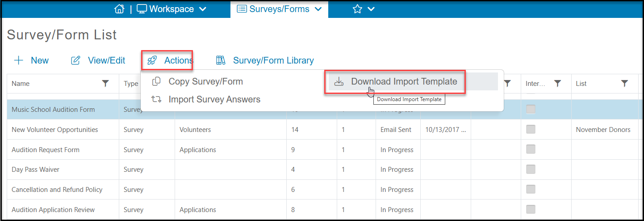Click the filter icon in Name column

click(x=105, y=83)
